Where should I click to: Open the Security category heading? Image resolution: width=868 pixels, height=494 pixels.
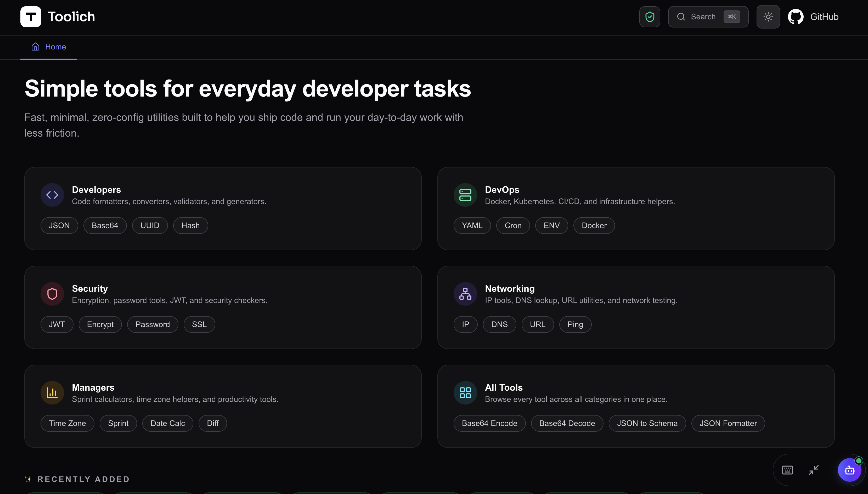point(90,289)
